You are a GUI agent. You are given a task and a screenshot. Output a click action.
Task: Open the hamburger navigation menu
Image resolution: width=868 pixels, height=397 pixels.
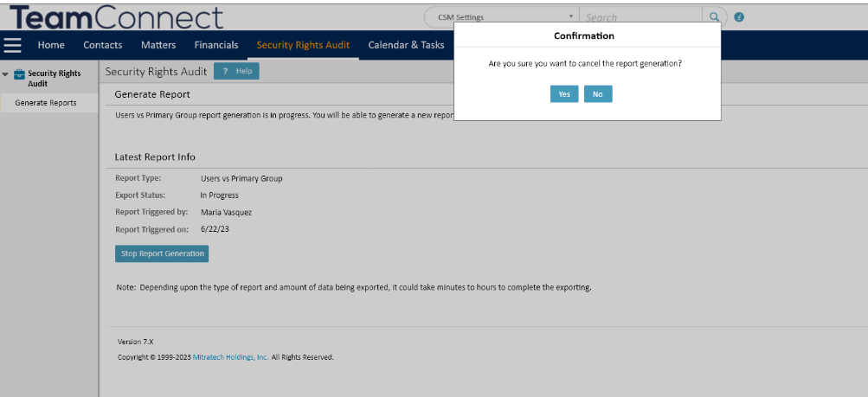pos(12,45)
